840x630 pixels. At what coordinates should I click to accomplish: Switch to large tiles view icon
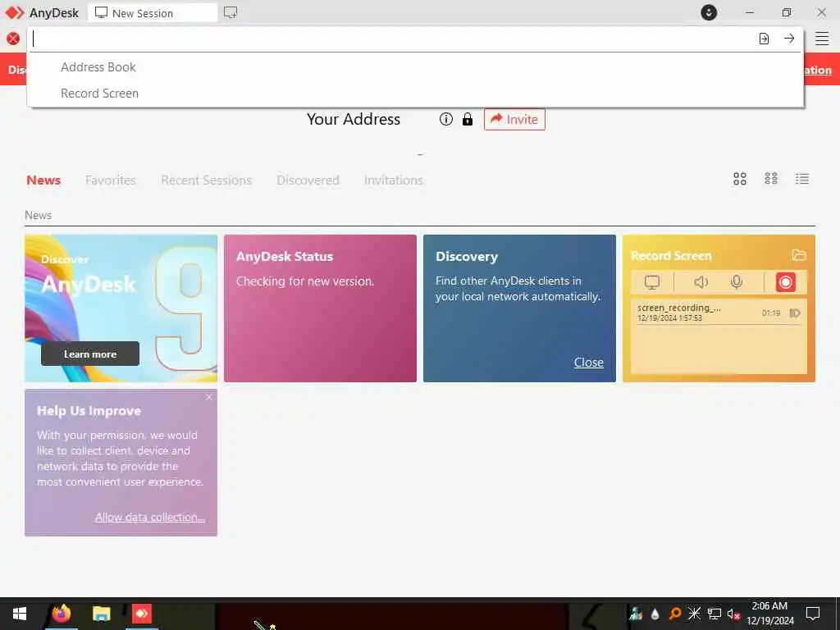740,179
